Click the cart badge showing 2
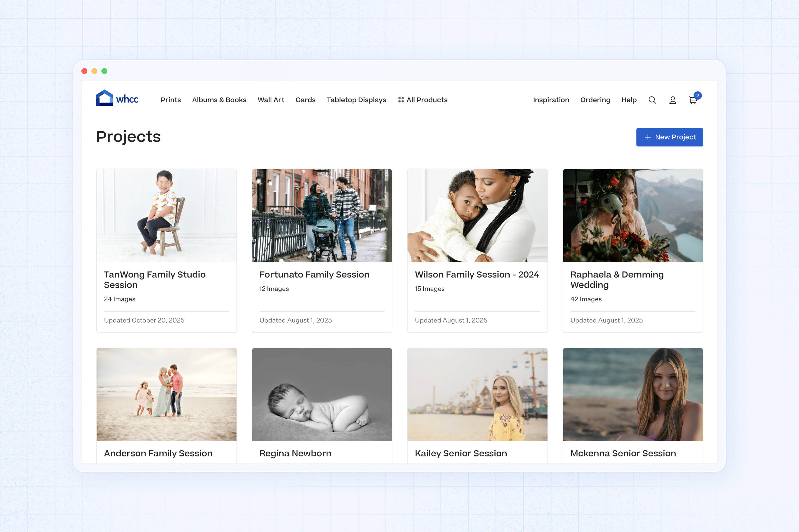 [x=698, y=96]
